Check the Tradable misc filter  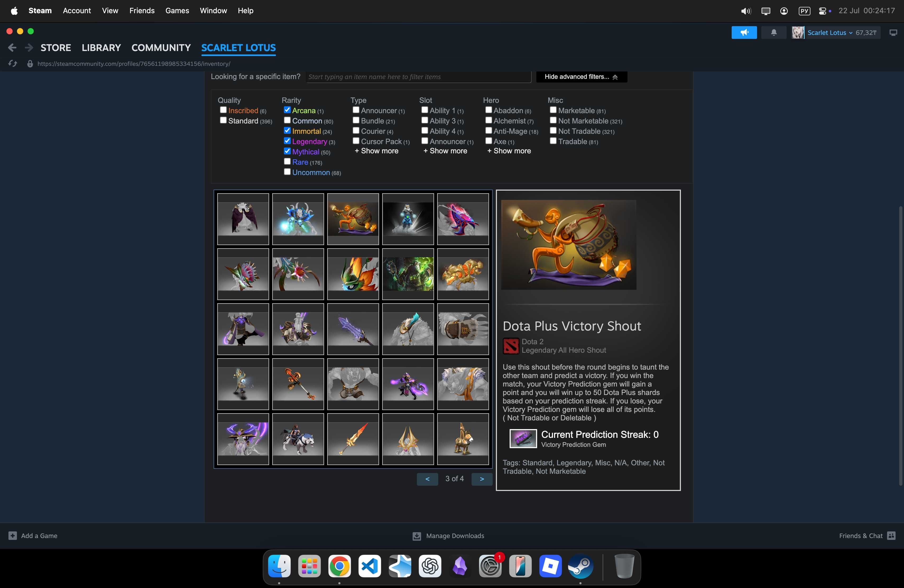(x=553, y=141)
